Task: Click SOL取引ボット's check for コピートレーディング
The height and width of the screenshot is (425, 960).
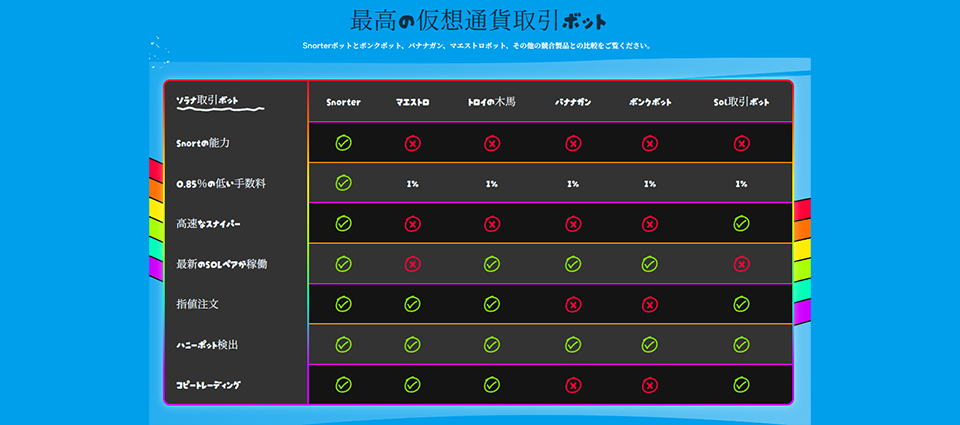Action: pyautogui.click(x=741, y=385)
